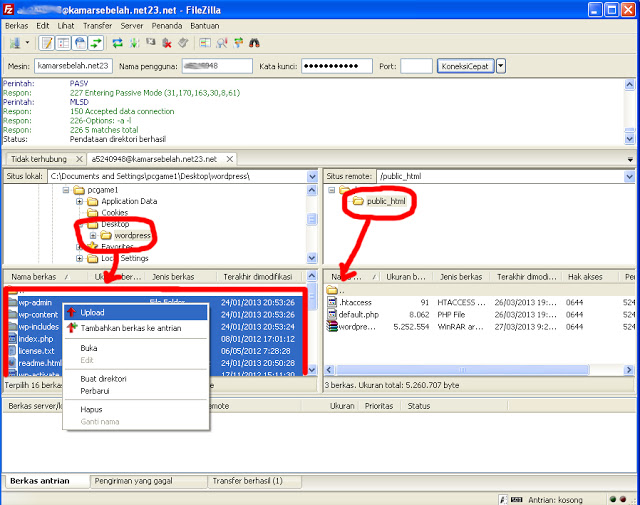The image size is (640, 505).
Task: Open the Site Manager dropdown arrow
Action: [x=27, y=42]
